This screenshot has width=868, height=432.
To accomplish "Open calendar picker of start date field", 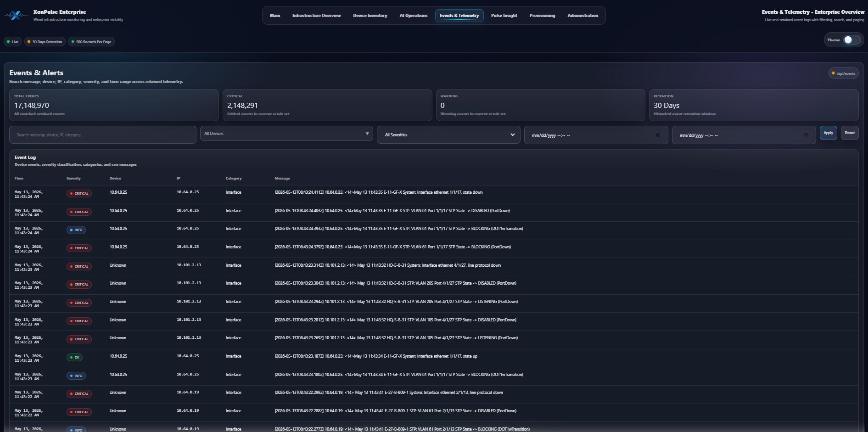I will [x=658, y=135].
